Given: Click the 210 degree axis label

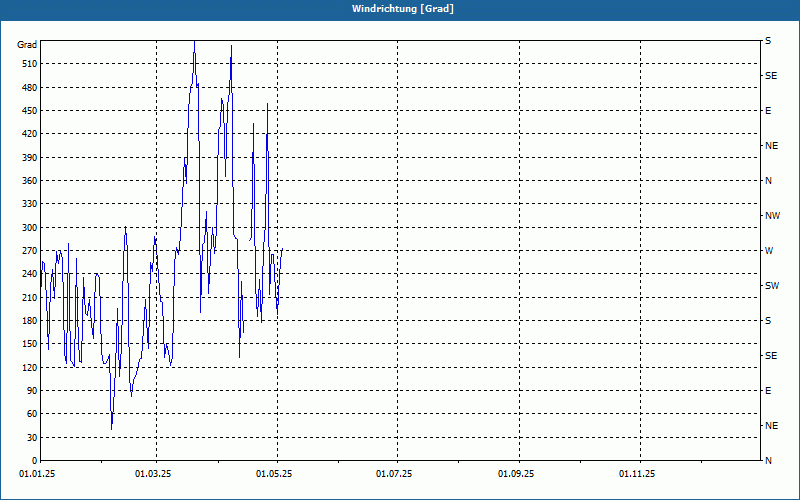Looking at the screenshot, I should 30,297.
